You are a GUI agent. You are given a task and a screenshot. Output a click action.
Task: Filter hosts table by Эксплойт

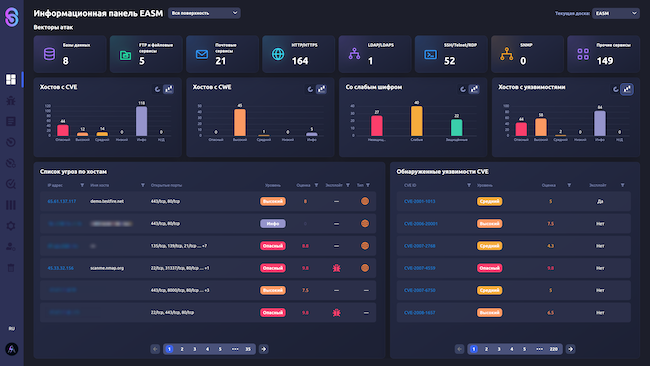348,185
